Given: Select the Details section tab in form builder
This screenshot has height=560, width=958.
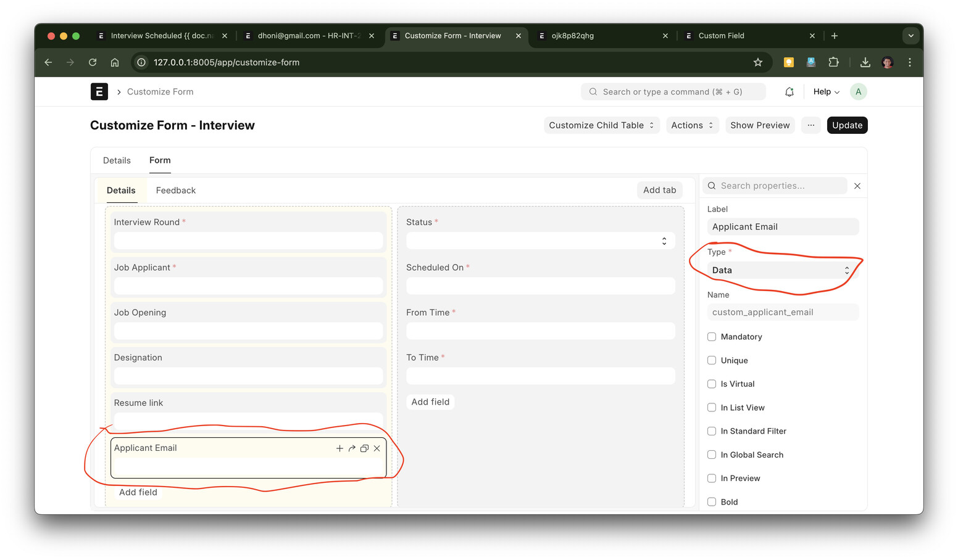Looking at the screenshot, I should (x=121, y=191).
